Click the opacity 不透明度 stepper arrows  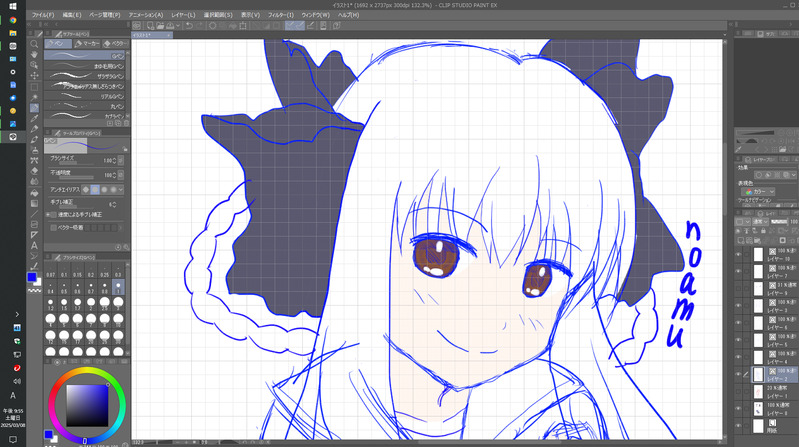pyautogui.click(x=114, y=175)
